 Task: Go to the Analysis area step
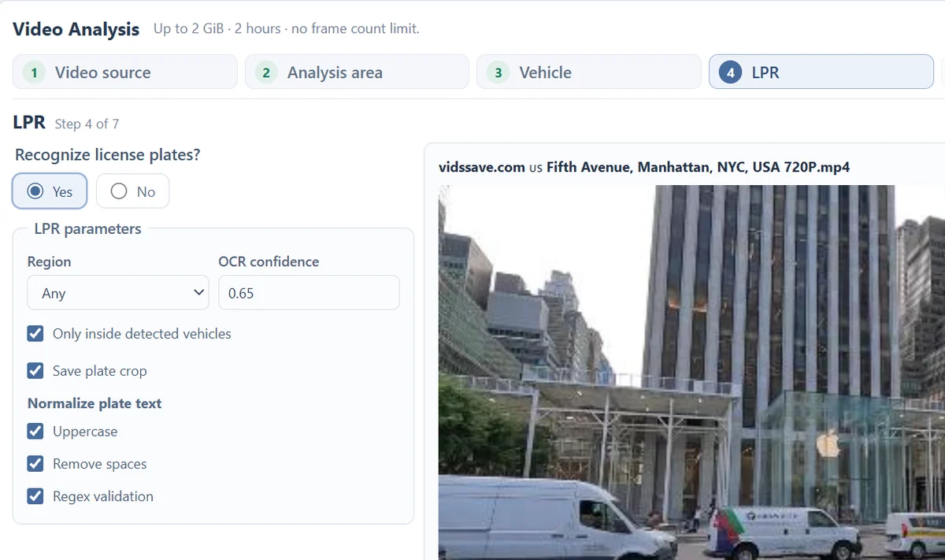click(x=357, y=72)
